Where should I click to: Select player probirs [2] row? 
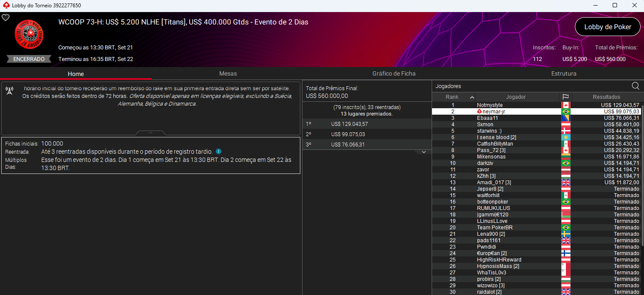pyautogui.click(x=536, y=279)
